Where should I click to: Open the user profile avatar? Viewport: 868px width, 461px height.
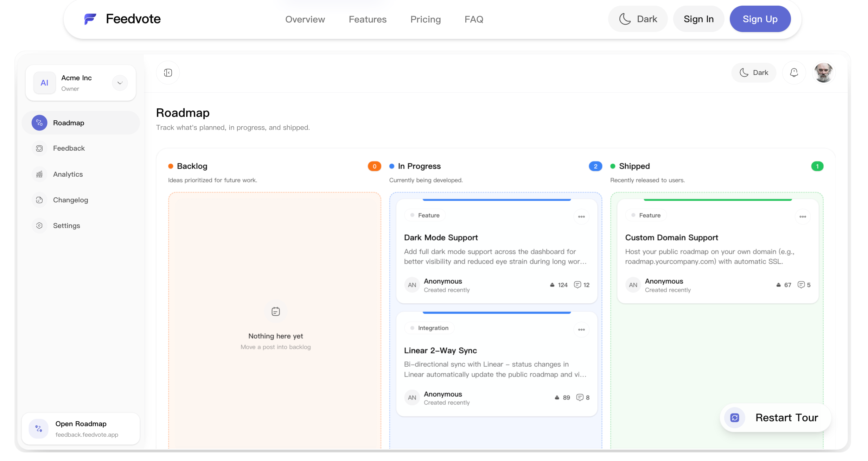pyautogui.click(x=823, y=73)
